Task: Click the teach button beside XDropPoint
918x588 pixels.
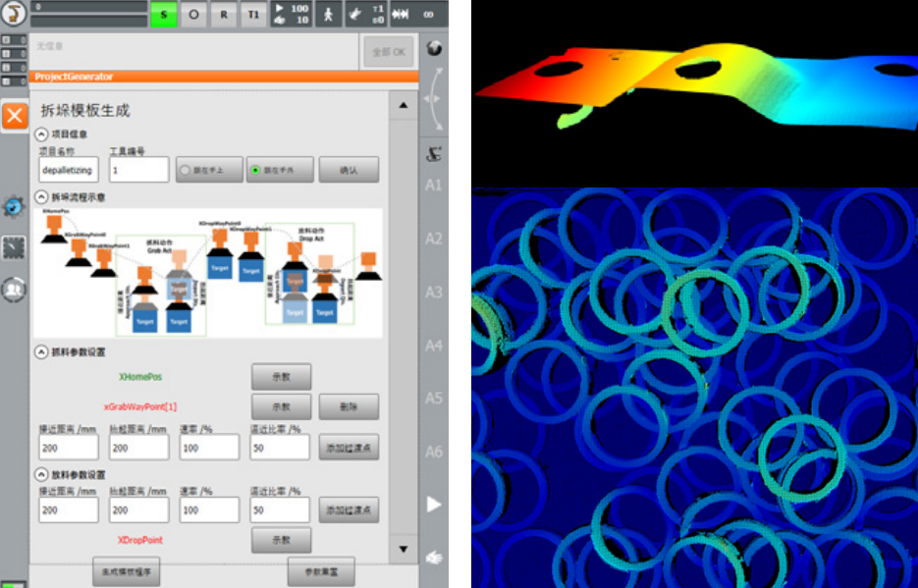Action: tap(282, 540)
